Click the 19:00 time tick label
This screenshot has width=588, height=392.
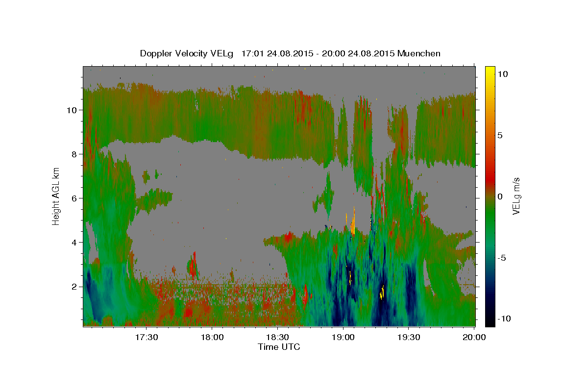tap(343, 337)
